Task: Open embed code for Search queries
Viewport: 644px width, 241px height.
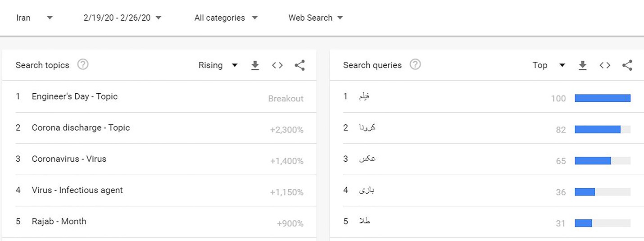Action: (605, 65)
